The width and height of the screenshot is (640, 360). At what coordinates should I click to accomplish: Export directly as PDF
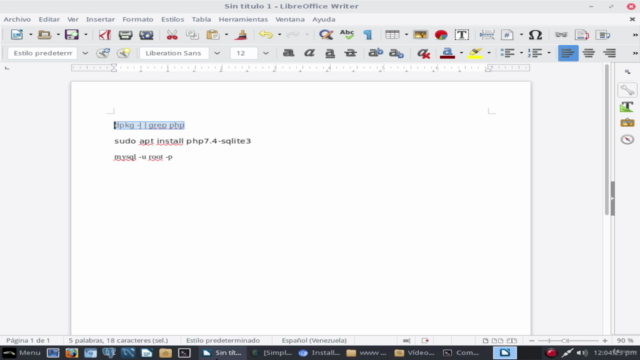[x=105, y=35]
